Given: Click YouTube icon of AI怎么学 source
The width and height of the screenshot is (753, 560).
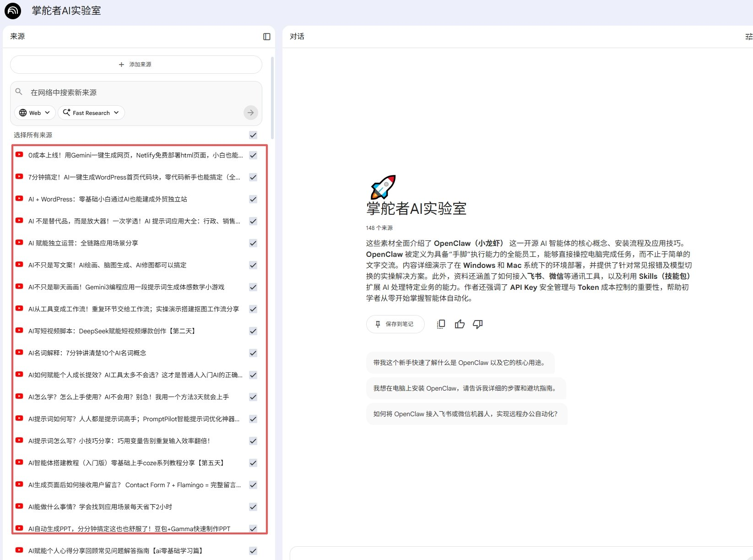Looking at the screenshot, I should 19,397.
